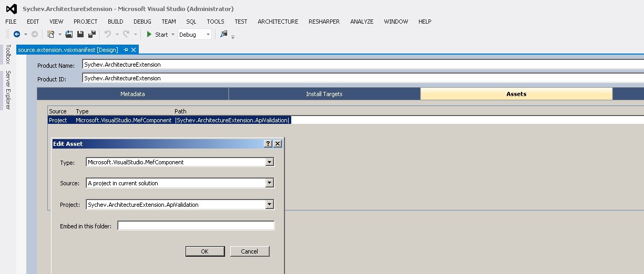
Task: Click the Edit Asset help question-mark button
Action: (x=268, y=143)
